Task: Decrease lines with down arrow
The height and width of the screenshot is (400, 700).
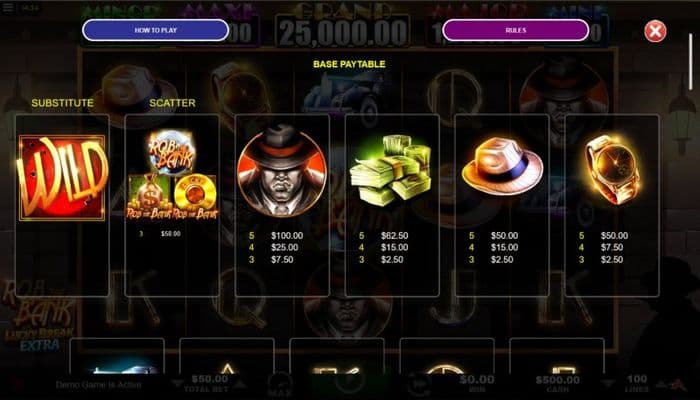Action: pyautogui.click(x=608, y=383)
